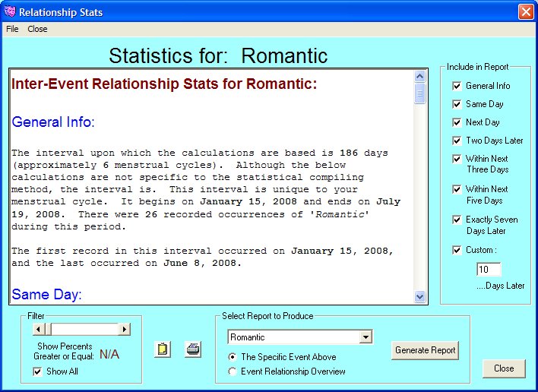Click the General Info heading in report
Screen dimensions: 538x392
tap(53, 122)
